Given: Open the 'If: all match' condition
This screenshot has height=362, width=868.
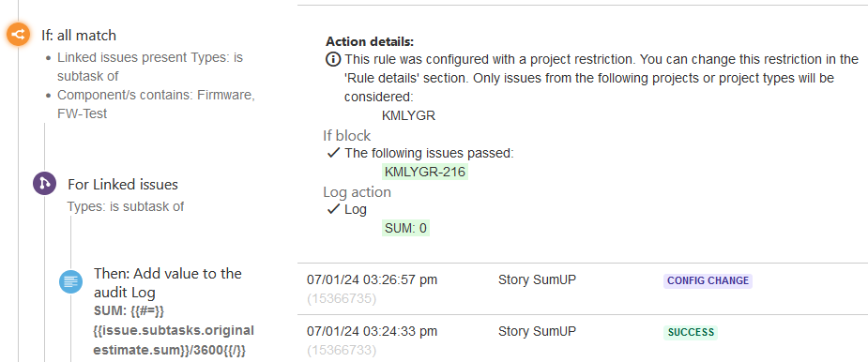Looking at the screenshot, I should (x=79, y=36).
